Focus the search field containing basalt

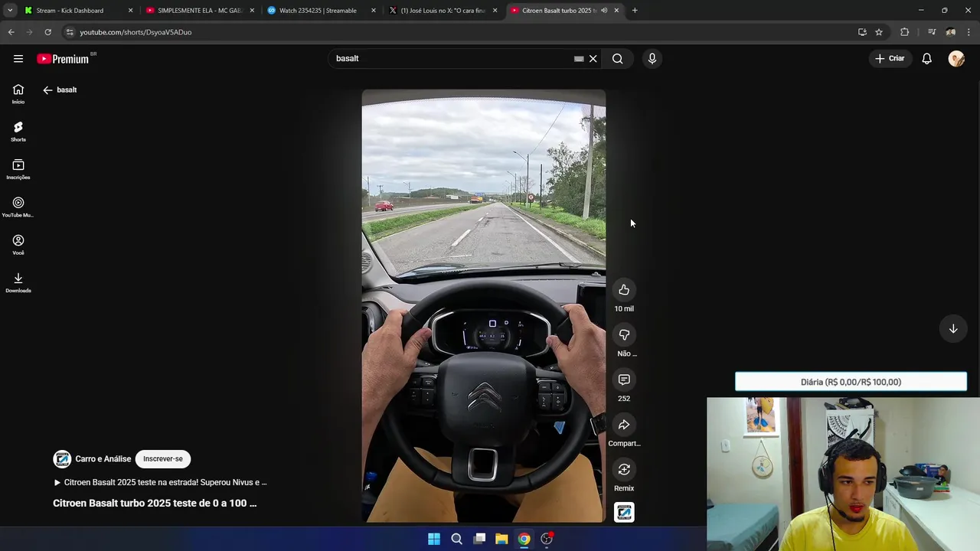pos(452,58)
